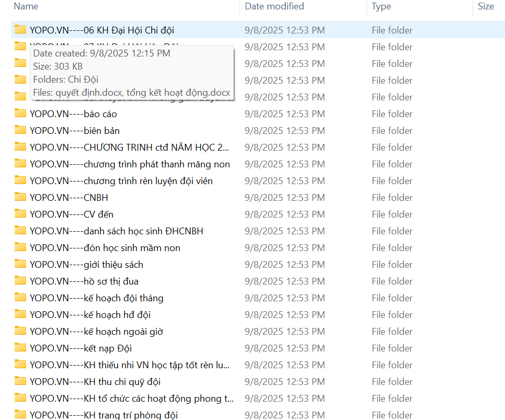505x420 pixels.
Task: Select the folder icon of 'hồ sơ thị đua'
Action: 20,281
